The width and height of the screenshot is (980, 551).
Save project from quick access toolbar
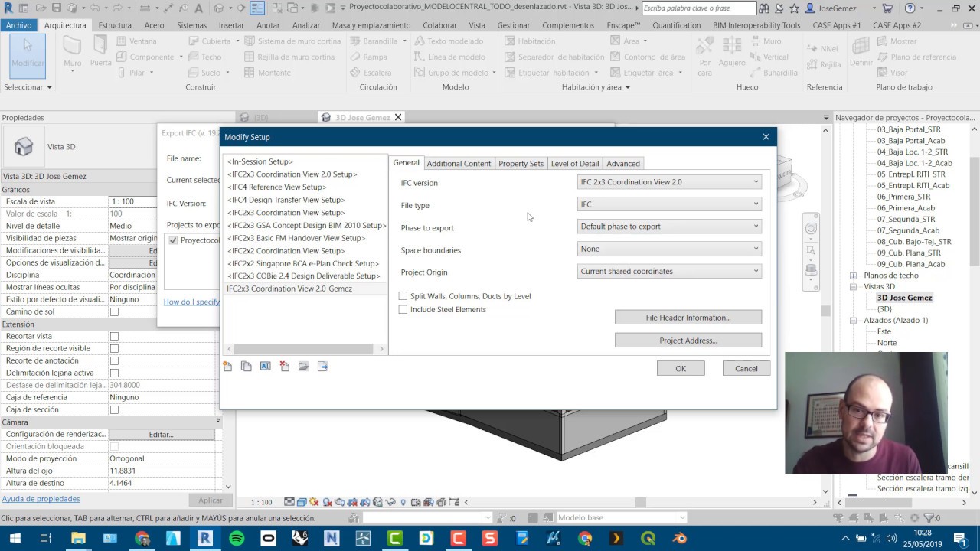pos(56,8)
